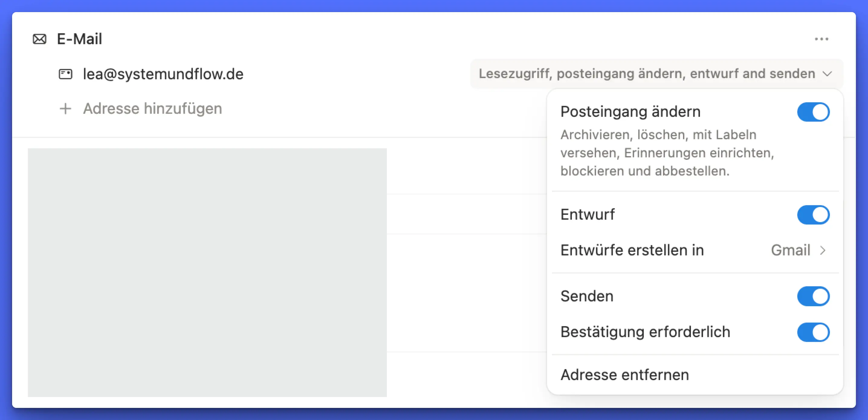Viewport: 868px width, 420px height.
Task: Click the gray placeholder panel
Action: pyautogui.click(x=207, y=272)
